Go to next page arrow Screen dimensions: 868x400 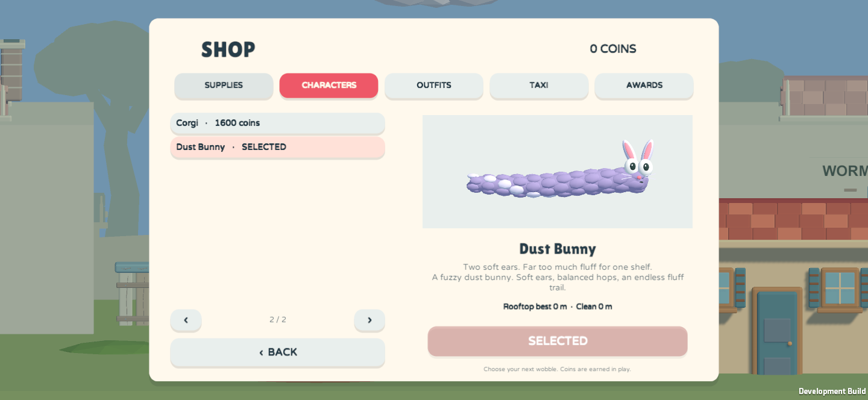(370, 320)
